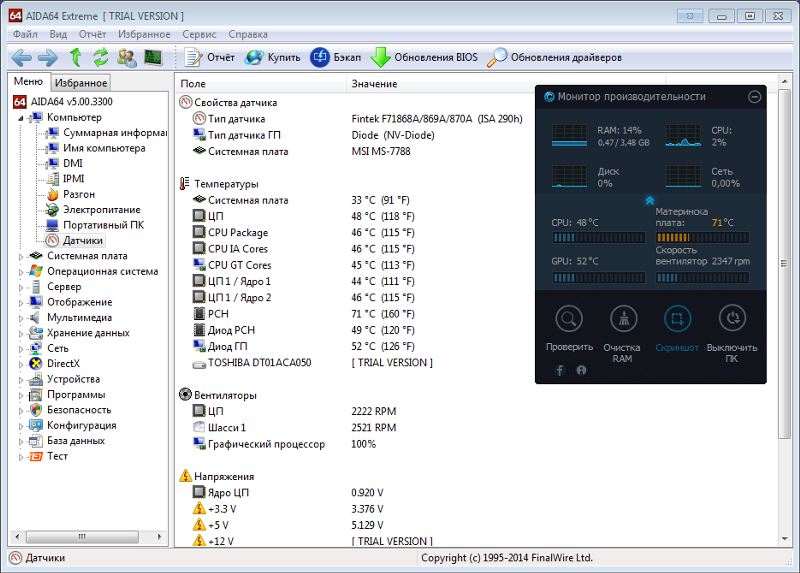Click the Бэкап toolbar button
800x573 pixels.
point(336,58)
